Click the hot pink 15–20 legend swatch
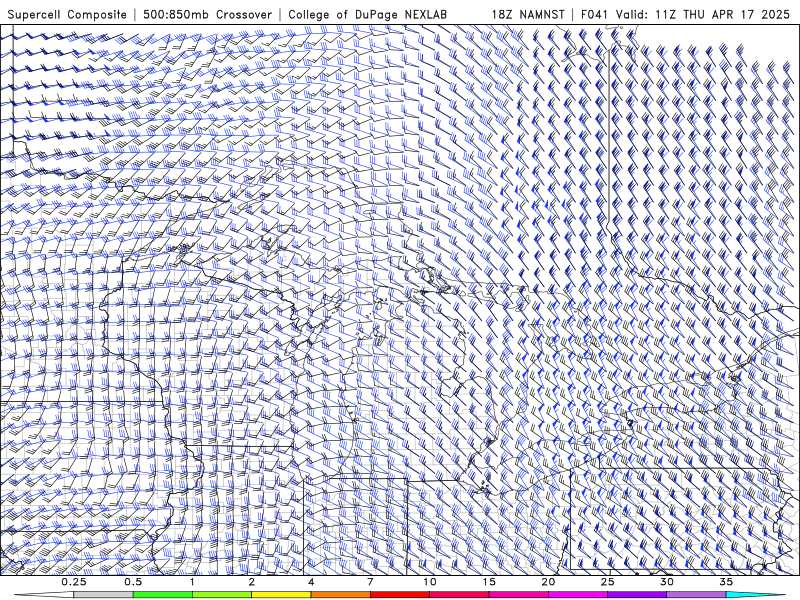 tap(518, 595)
